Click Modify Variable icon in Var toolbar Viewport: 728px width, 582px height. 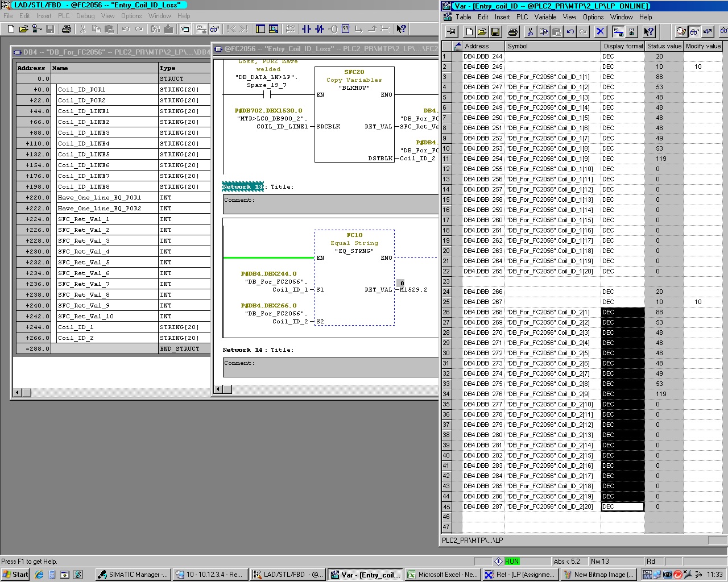[708, 31]
